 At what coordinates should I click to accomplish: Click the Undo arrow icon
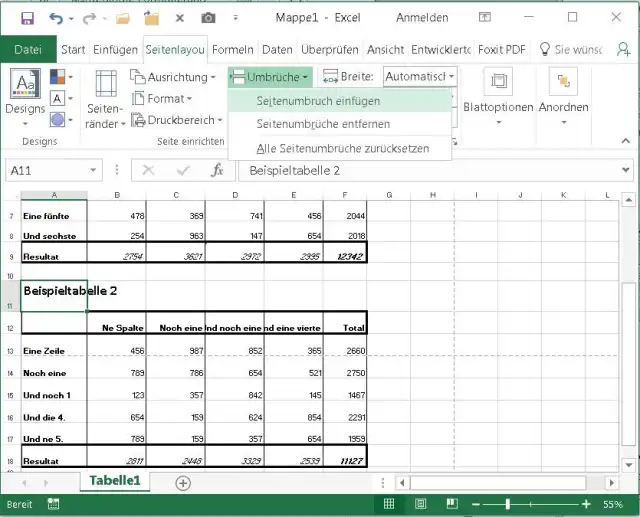coord(56,18)
